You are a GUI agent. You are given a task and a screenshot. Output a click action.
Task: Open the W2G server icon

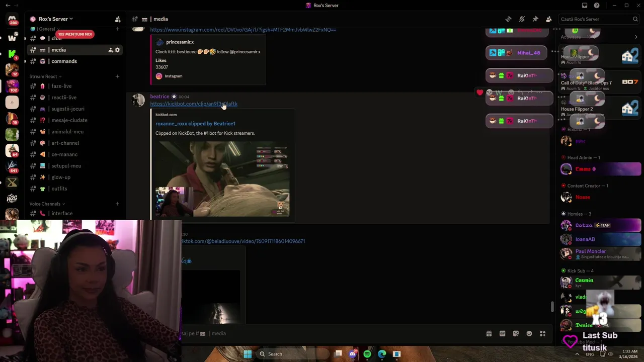(12, 199)
